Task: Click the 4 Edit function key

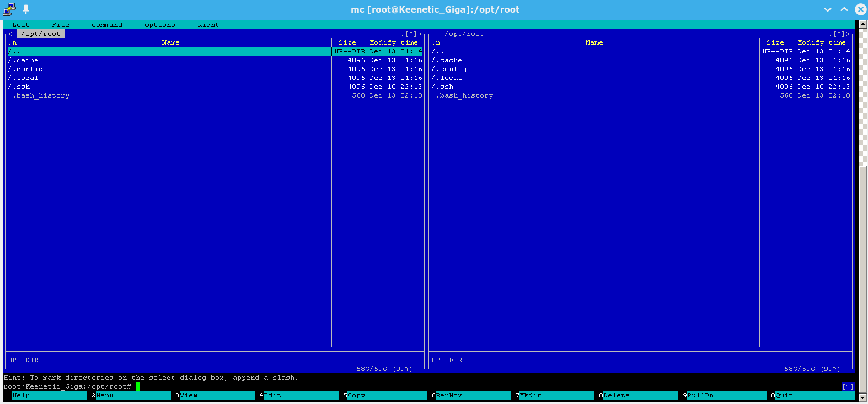Action: click(x=299, y=395)
